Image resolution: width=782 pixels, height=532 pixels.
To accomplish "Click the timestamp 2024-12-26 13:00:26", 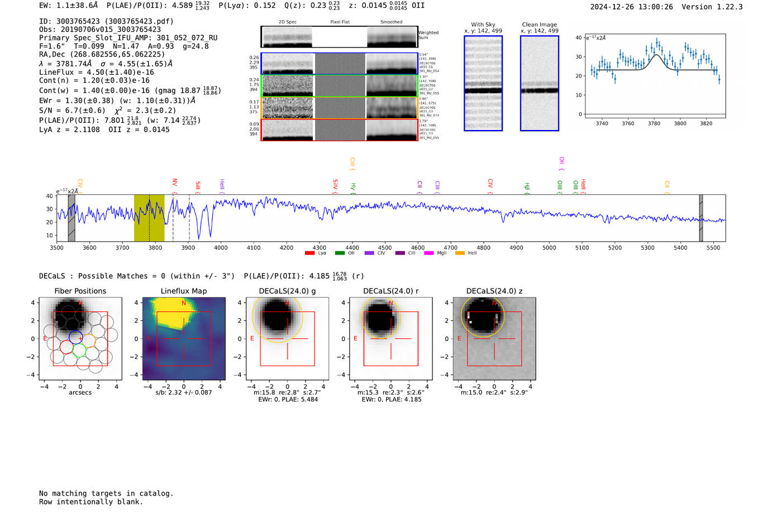I will tap(632, 7).
